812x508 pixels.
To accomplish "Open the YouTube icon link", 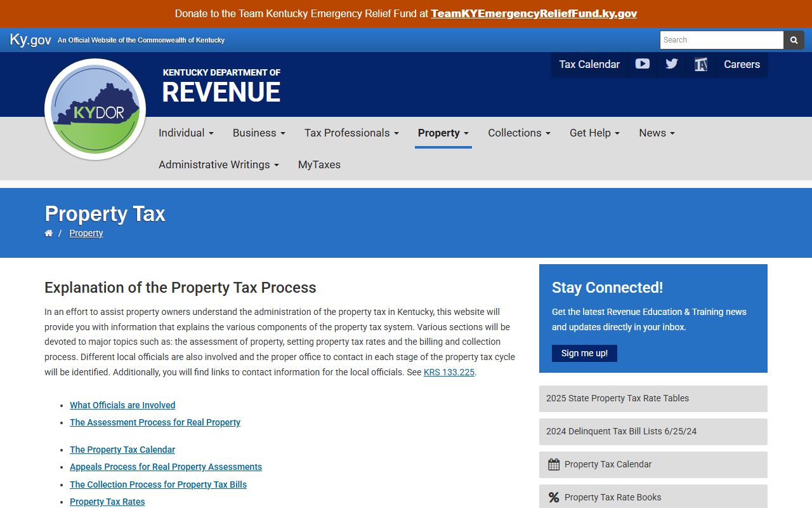I will click(643, 64).
